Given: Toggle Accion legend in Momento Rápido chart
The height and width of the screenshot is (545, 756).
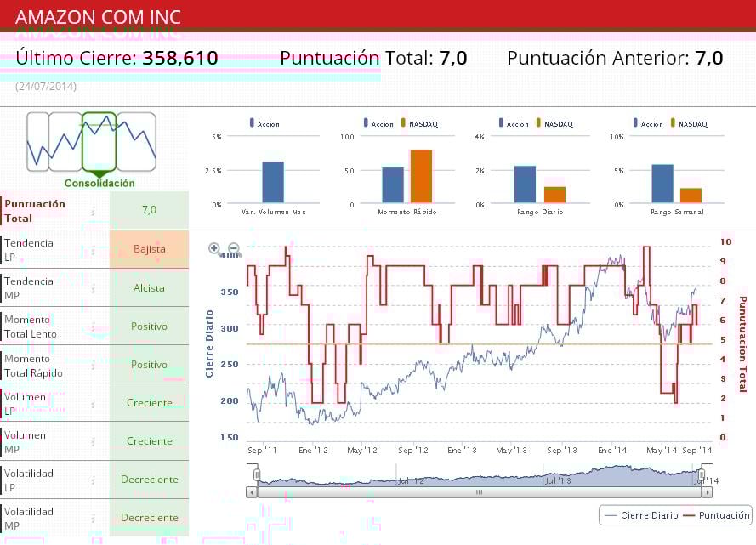Looking at the screenshot, I should click(378, 123).
